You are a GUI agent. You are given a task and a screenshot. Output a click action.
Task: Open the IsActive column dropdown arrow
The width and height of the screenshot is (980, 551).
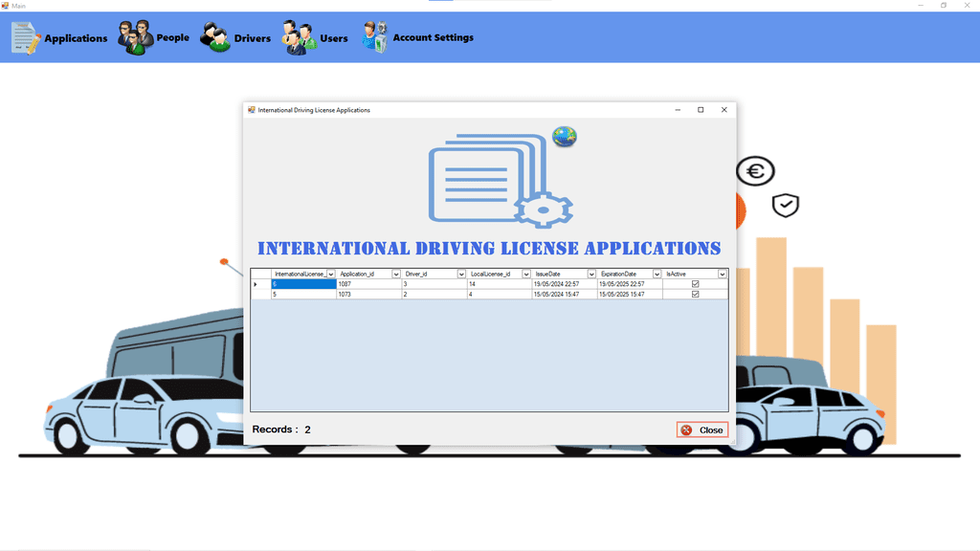[723, 275]
